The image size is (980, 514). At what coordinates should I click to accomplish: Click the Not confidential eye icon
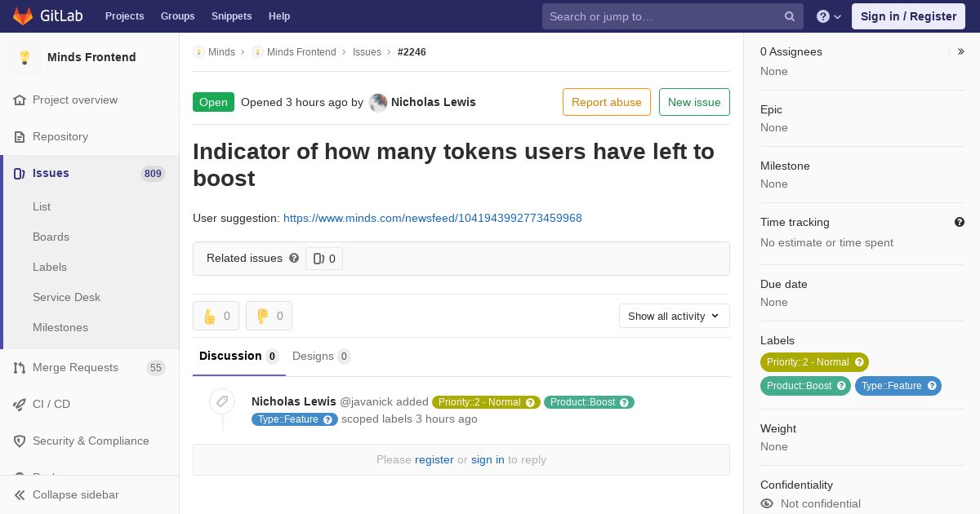[767, 503]
